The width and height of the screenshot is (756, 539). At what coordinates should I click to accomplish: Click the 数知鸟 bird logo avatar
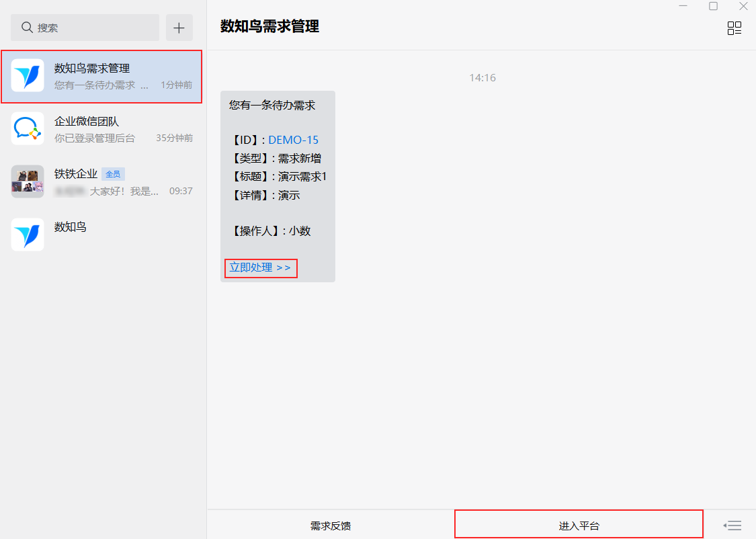[x=28, y=235]
